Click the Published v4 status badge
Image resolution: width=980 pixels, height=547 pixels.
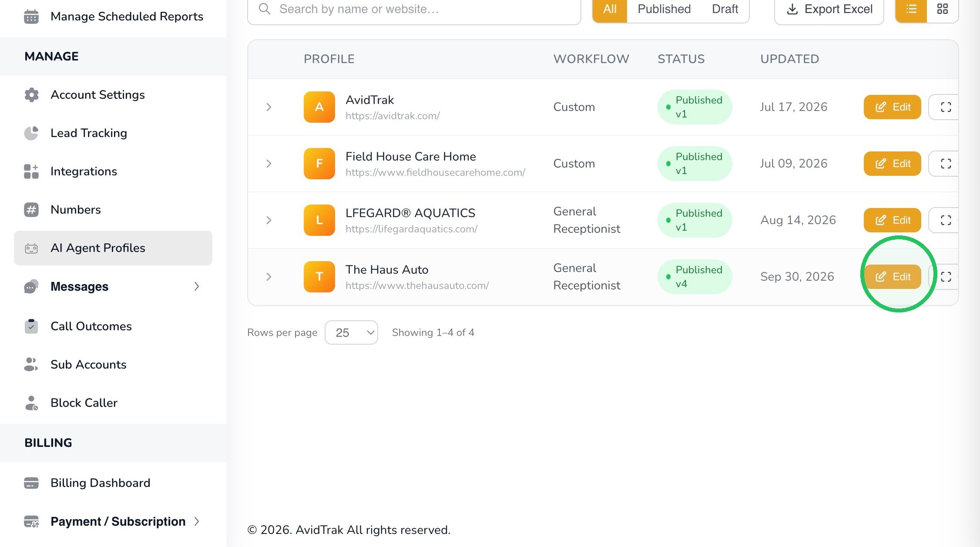click(x=695, y=277)
